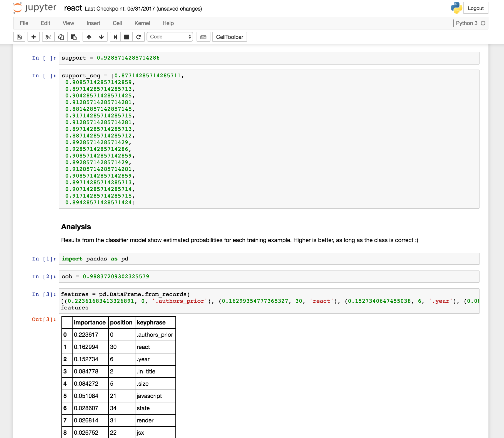The width and height of the screenshot is (504, 438).
Task: Move selected cell up arrow
Action: tap(89, 37)
